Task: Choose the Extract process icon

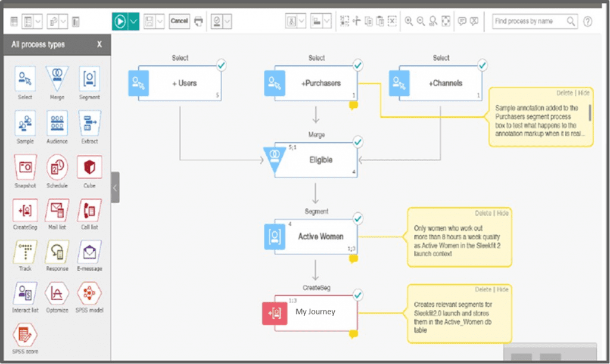Action: tap(89, 123)
